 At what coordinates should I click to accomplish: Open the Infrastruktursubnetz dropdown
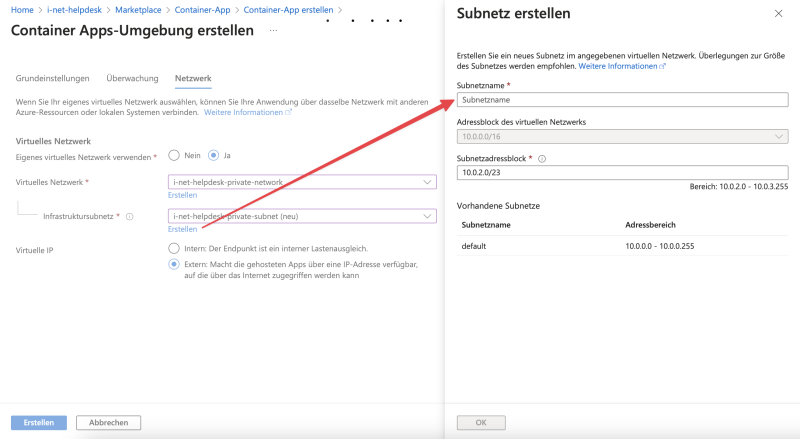click(302, 216)
